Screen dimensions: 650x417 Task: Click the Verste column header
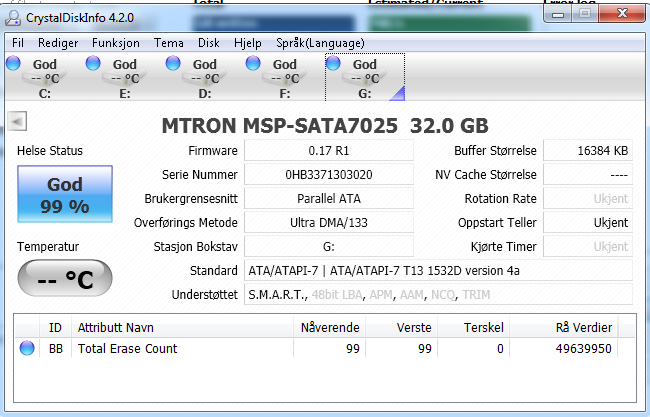[401, 327]
